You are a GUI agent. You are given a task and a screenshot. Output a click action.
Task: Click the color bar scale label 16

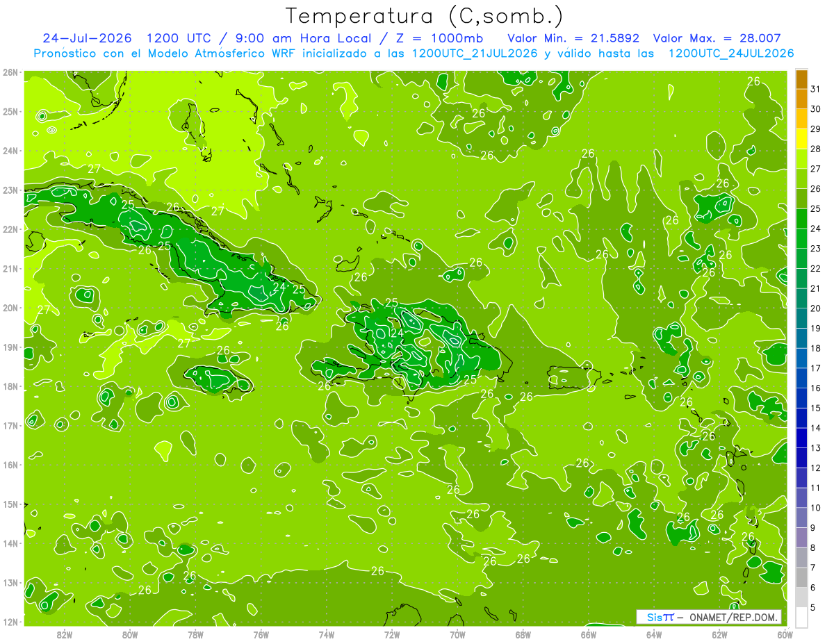click(x=815, y=388)
